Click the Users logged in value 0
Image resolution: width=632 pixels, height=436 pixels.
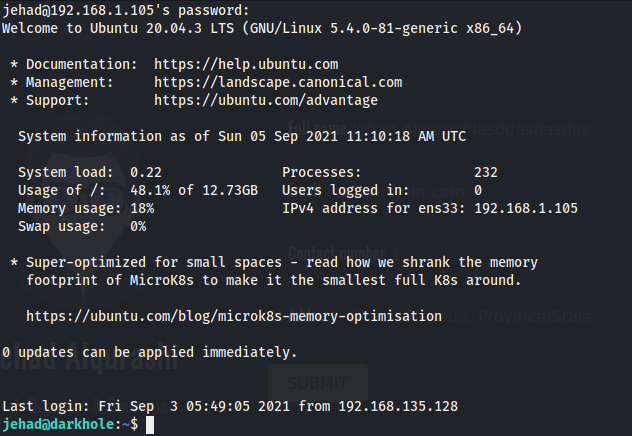[478, 190]
